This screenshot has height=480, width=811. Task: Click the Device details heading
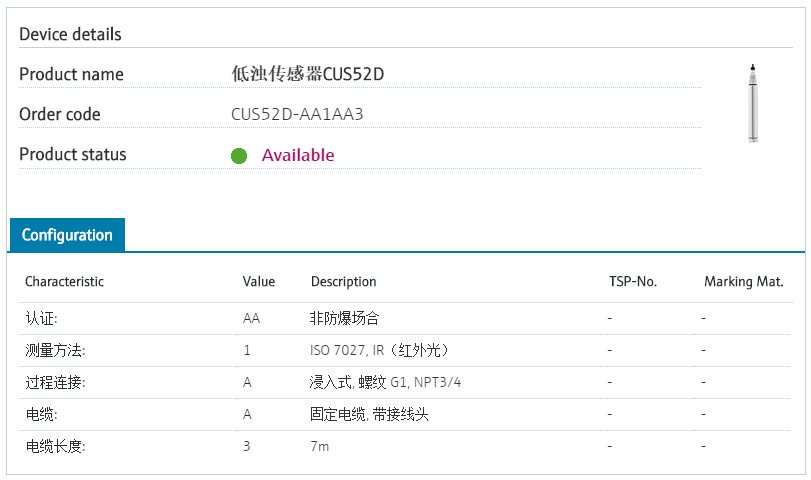coord(70,34)
